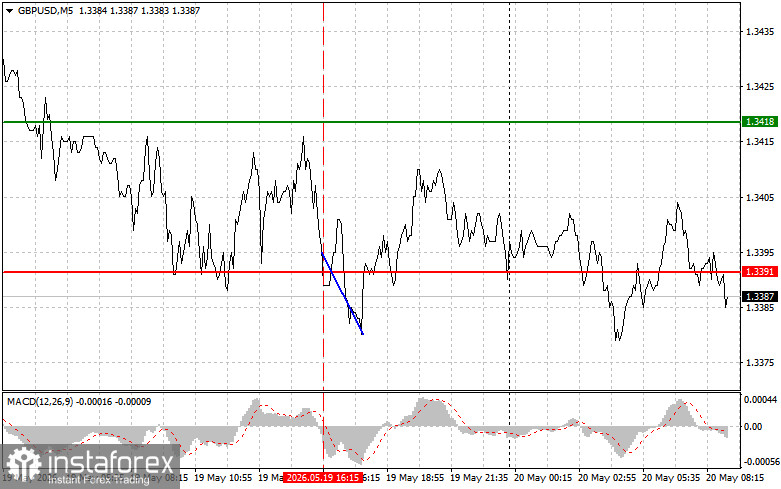Image resolution: width=781 pixels, height=489 pixels.
Task: Click the GBPUSD chart title dropdown triangle
Action: [9, 10]
